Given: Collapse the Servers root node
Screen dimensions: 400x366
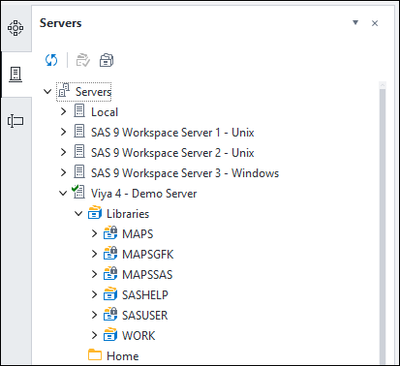Looking at the screenshot, I should (x=48, y=91).
